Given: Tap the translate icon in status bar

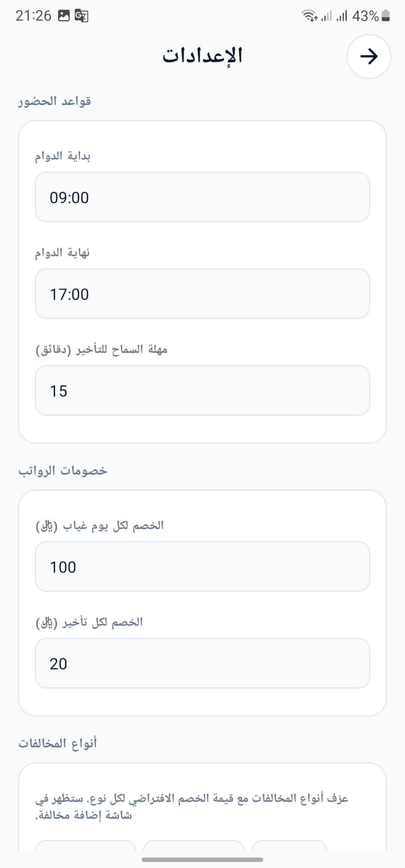Looking at the screenshot, I should pos(81,16).
